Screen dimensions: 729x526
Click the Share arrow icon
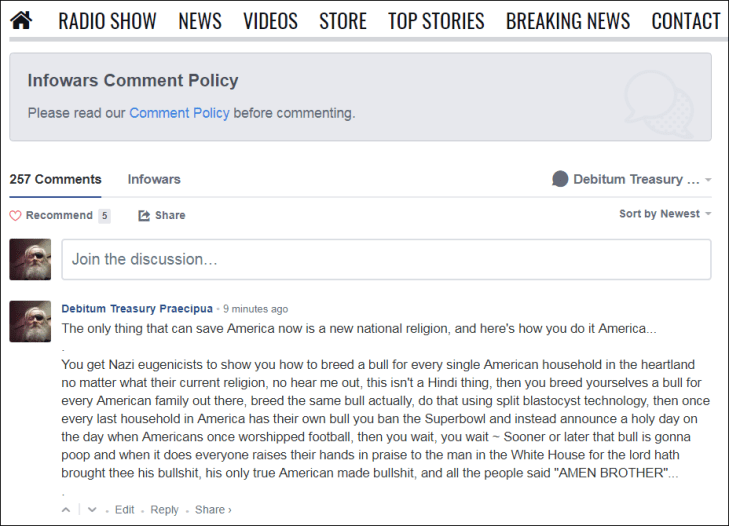144,215
